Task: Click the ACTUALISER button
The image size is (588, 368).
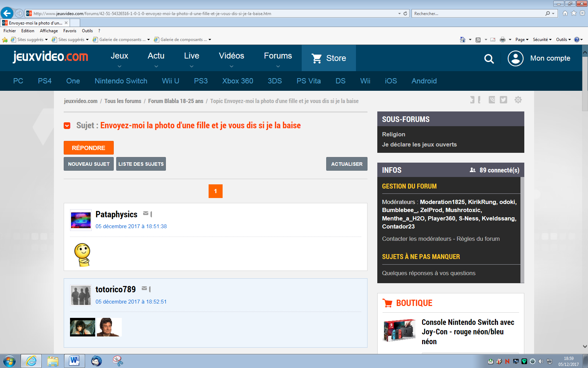Action: (346, 164)
